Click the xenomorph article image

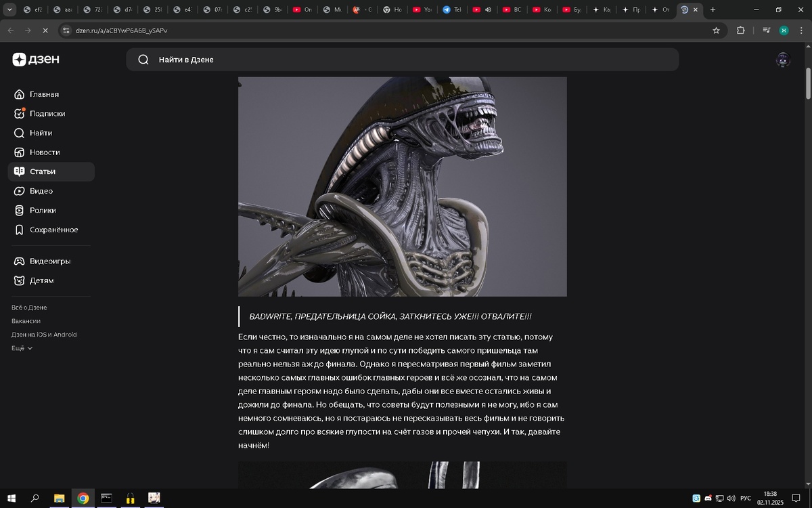pyautogui.click(x=403, y=186)
